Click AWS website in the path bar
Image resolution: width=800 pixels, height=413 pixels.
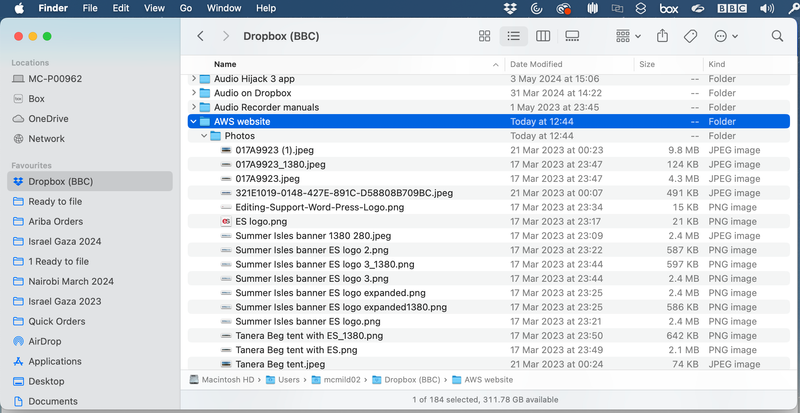click(482, 380)
